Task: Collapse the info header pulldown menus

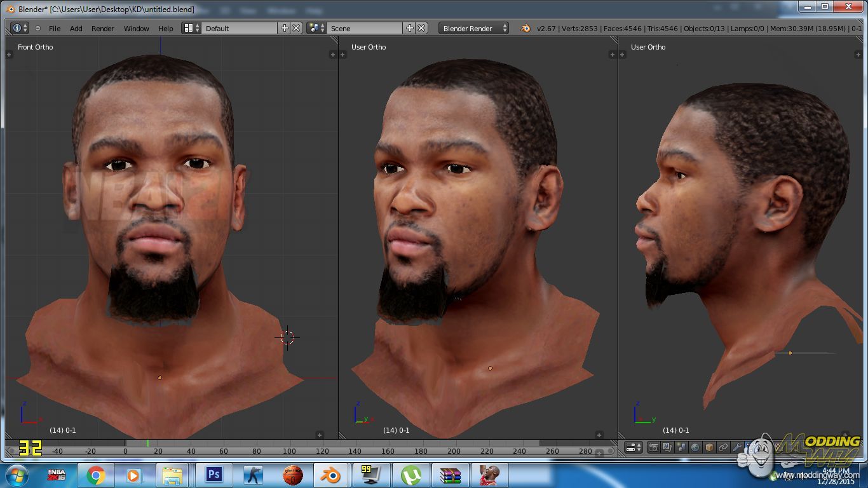Action: 37,29
